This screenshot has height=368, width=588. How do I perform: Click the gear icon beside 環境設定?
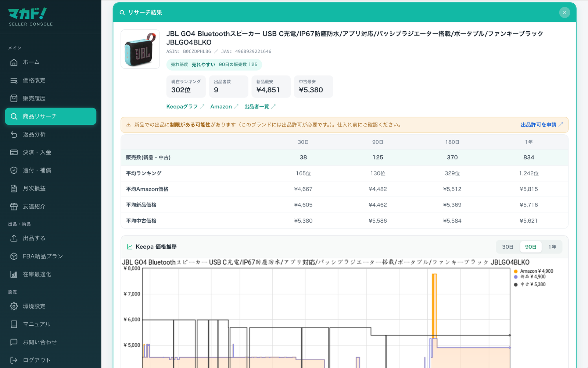pos(14,306)
